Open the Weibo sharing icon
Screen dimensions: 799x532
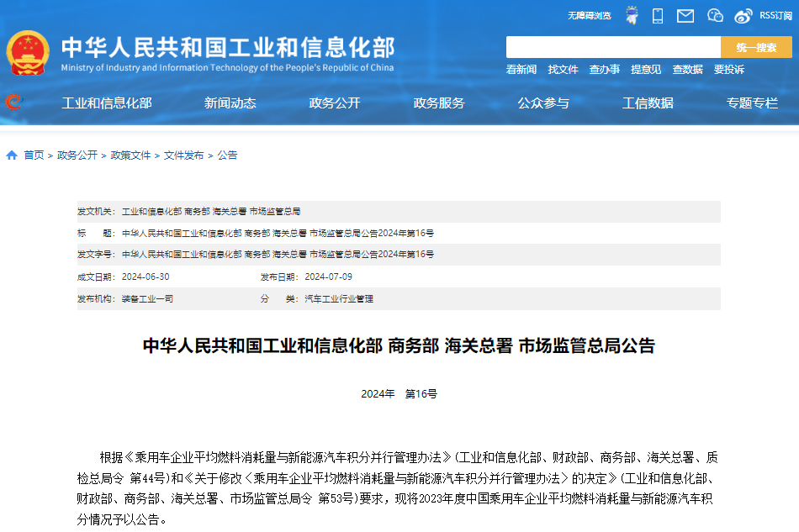(x=743, y=14)
